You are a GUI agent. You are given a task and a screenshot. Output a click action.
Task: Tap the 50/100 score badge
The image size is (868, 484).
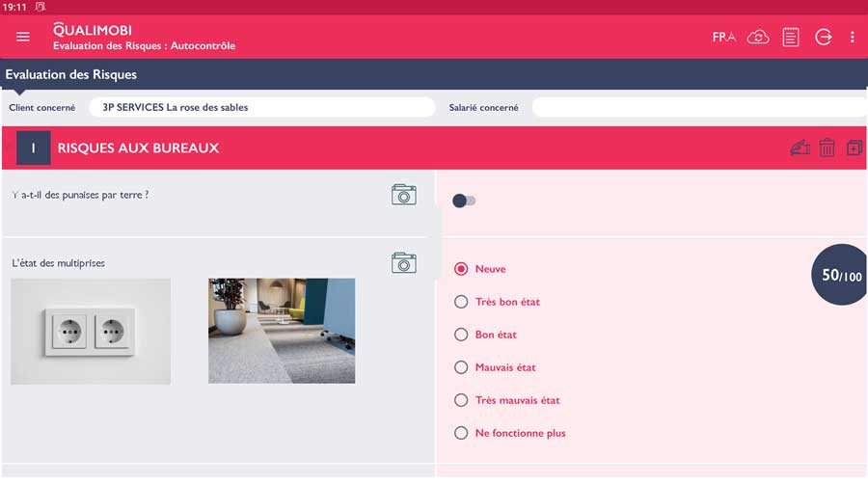coord(840,275)
